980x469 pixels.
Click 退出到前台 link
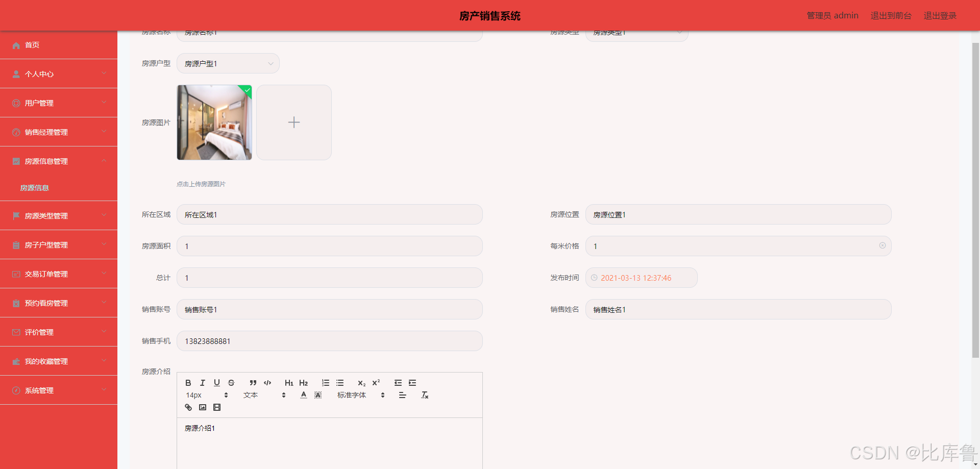coord(891,16)
